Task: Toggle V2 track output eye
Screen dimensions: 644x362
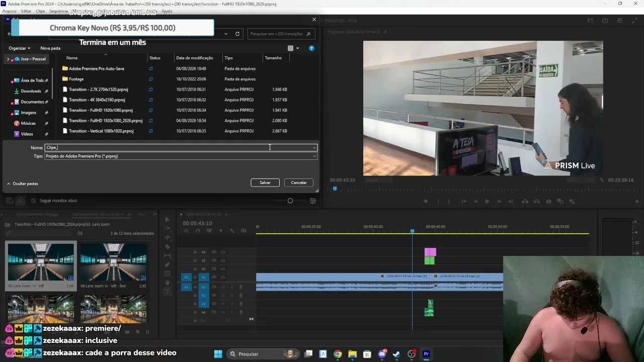Action: point(223,269)
